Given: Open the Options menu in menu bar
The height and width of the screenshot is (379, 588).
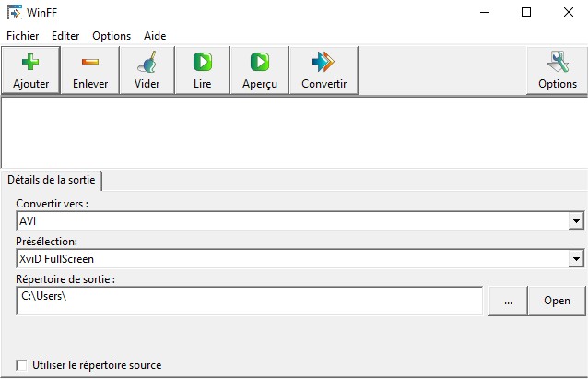Looking at the screenshot, I should pos(112,36).
